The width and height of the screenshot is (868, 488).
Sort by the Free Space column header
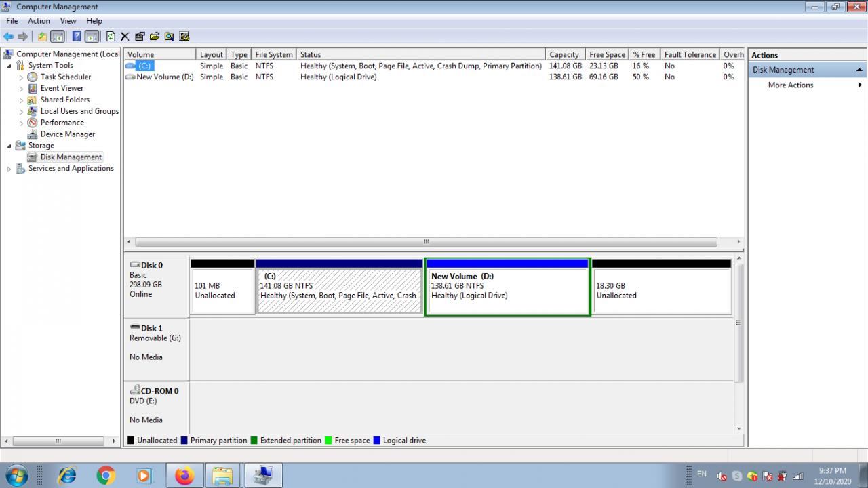coord(607,54)
